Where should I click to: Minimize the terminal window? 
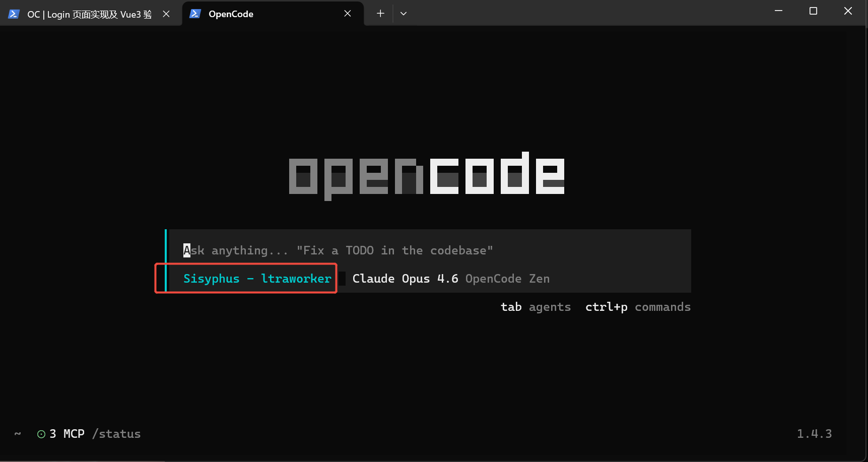(x=778, y=11)
